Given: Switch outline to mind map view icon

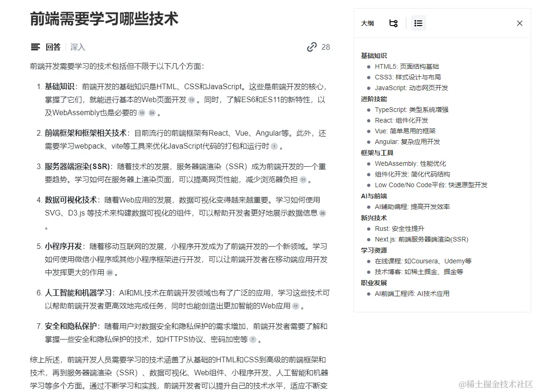Looking at the screenshot, I should pyautogui.click(x=393, y=23).
